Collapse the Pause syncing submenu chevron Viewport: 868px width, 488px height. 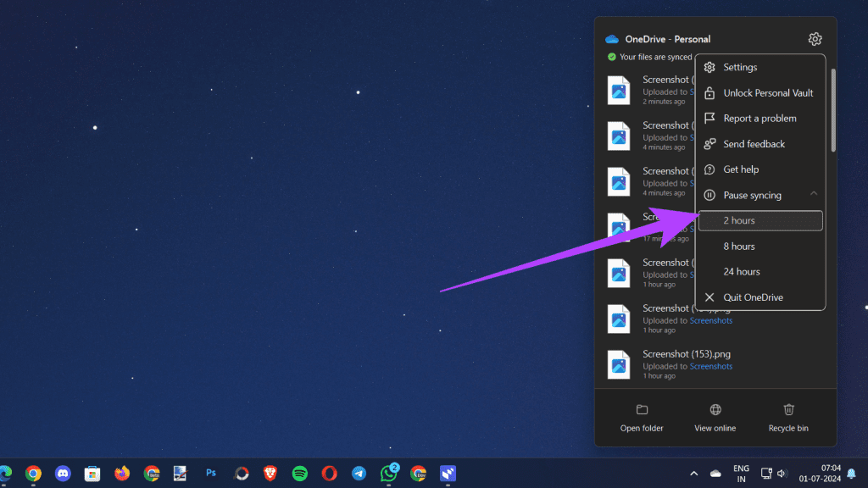tap(814, 194)
